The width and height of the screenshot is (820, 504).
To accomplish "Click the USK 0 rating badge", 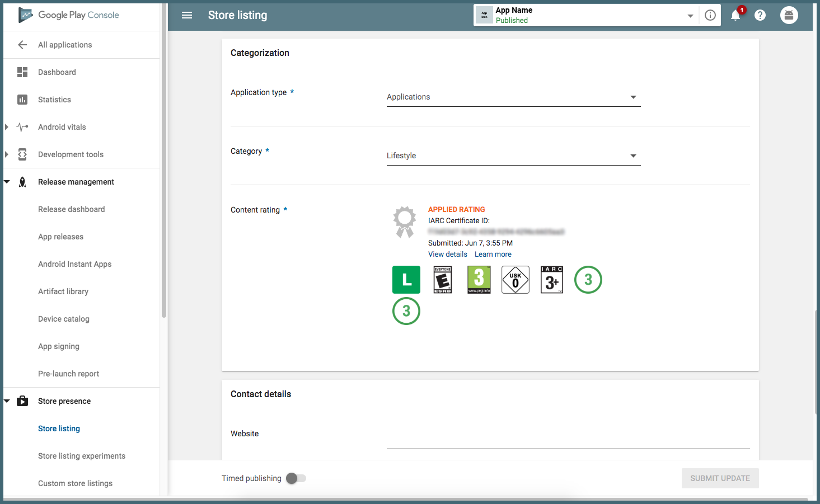I will 516,280.
